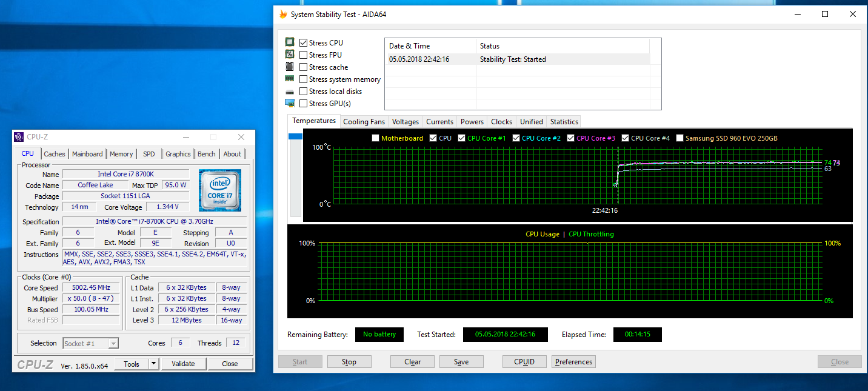Click the Tools button in CPU-Z
This screenshot has height=391, width=868.
131,364
